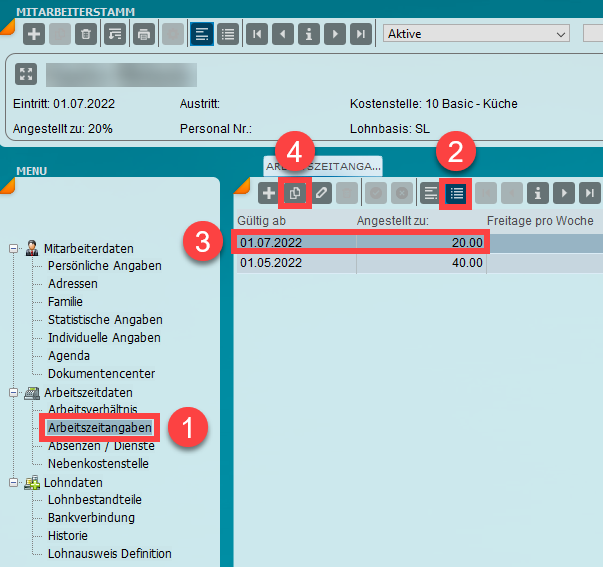The image size is (603, 567).
Task: Click the expand fullscreen icon in employee header
Action: click(x=27, y=74)
